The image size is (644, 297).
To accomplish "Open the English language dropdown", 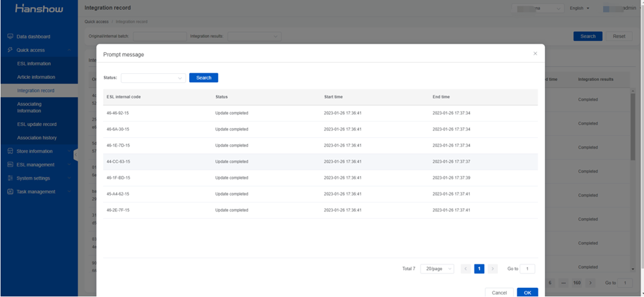I will point(579,8).
